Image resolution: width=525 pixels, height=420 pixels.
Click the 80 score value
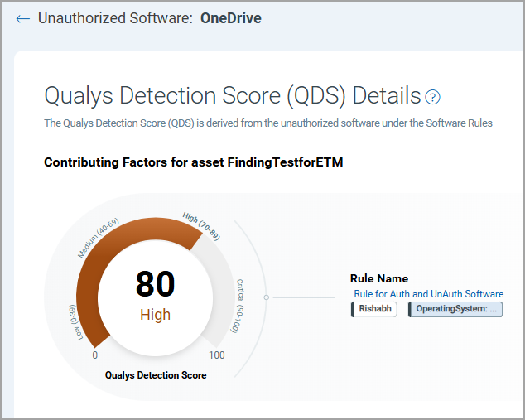tap(155, 284)
